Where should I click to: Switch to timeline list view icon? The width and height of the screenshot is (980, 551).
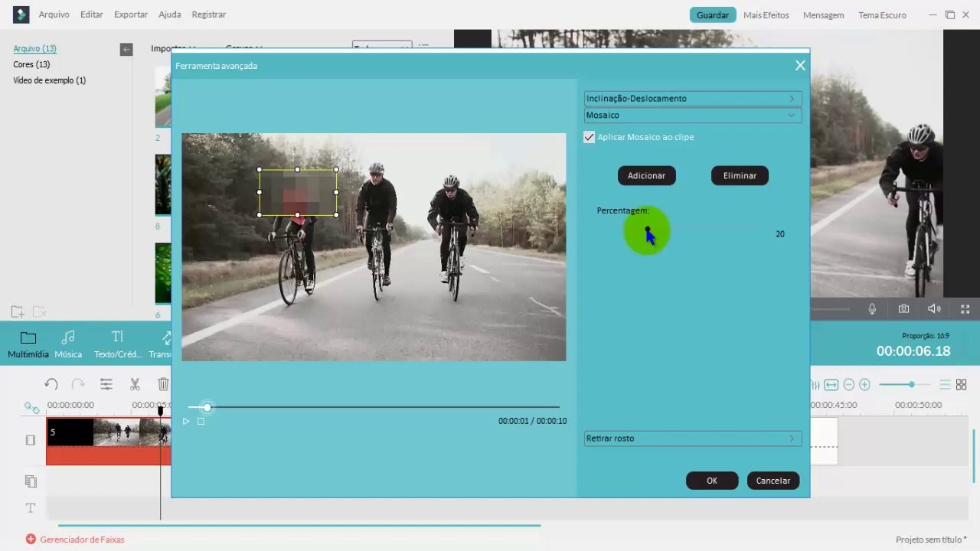point(946,385)
